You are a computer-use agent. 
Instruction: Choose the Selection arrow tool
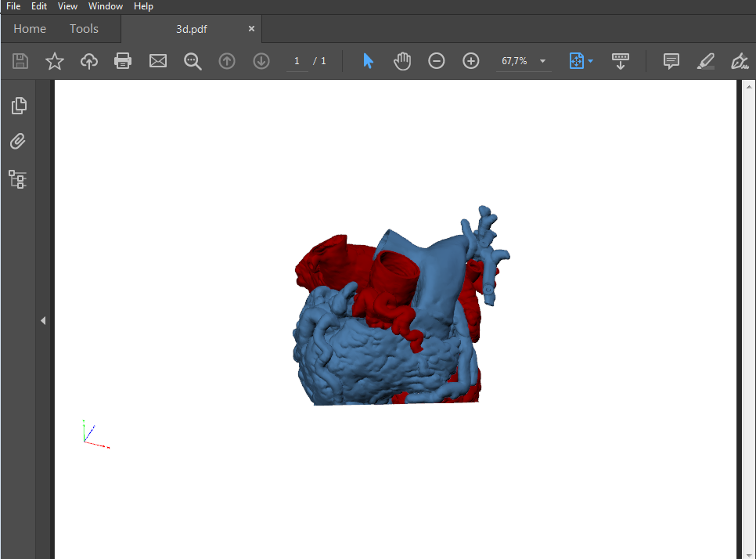click(368, 61)
